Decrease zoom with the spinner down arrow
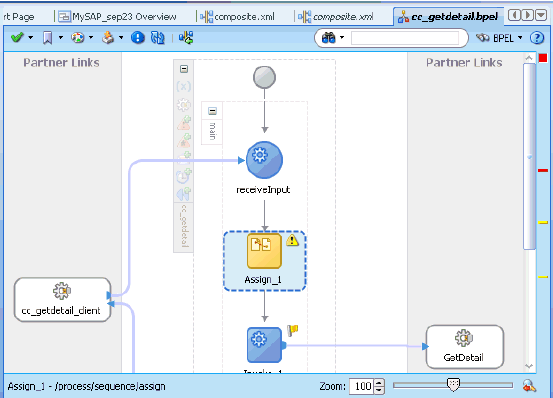This screenshot has width=553, height=398. coord(379,390)
